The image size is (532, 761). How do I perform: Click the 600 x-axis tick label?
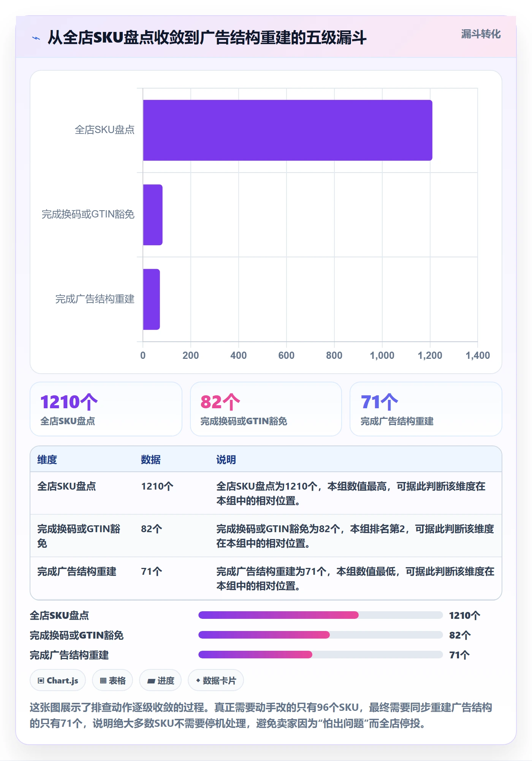(286, 355)
